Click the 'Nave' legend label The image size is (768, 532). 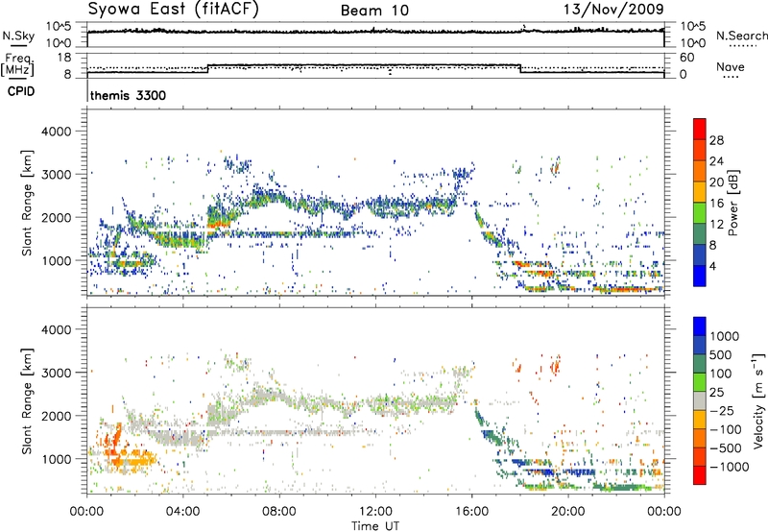731,66
